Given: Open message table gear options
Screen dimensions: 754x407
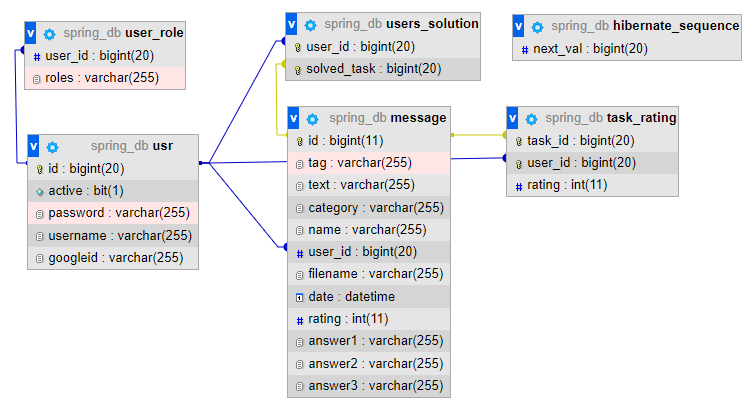Looking at the screenshot, I should tap(313, 119).
